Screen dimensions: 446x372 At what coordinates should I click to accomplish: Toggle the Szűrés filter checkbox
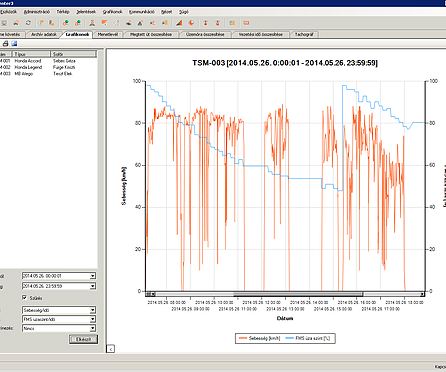point(24,297)
